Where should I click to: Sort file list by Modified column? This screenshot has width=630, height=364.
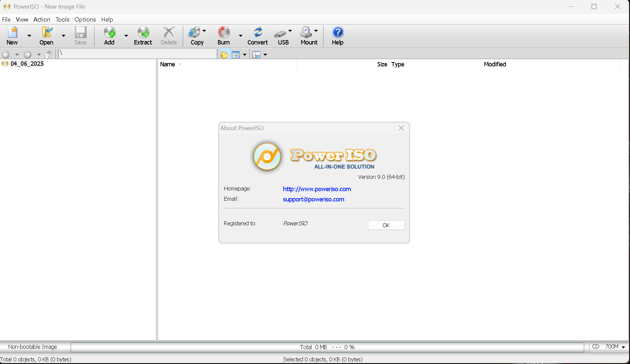click(x=551, y=64)
